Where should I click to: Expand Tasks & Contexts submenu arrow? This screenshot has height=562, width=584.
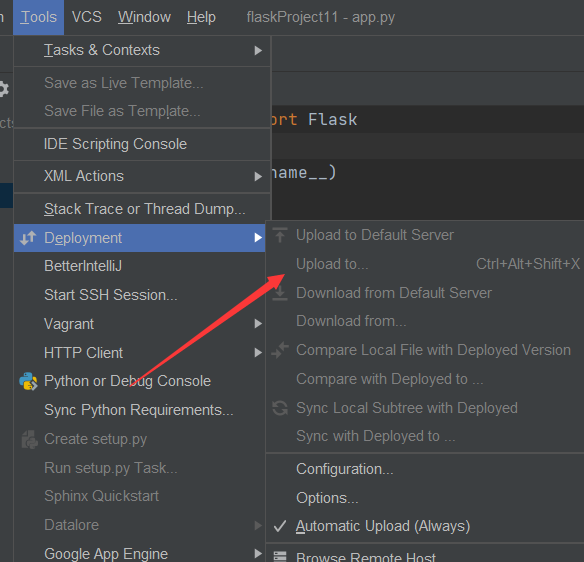click(258, 50)
